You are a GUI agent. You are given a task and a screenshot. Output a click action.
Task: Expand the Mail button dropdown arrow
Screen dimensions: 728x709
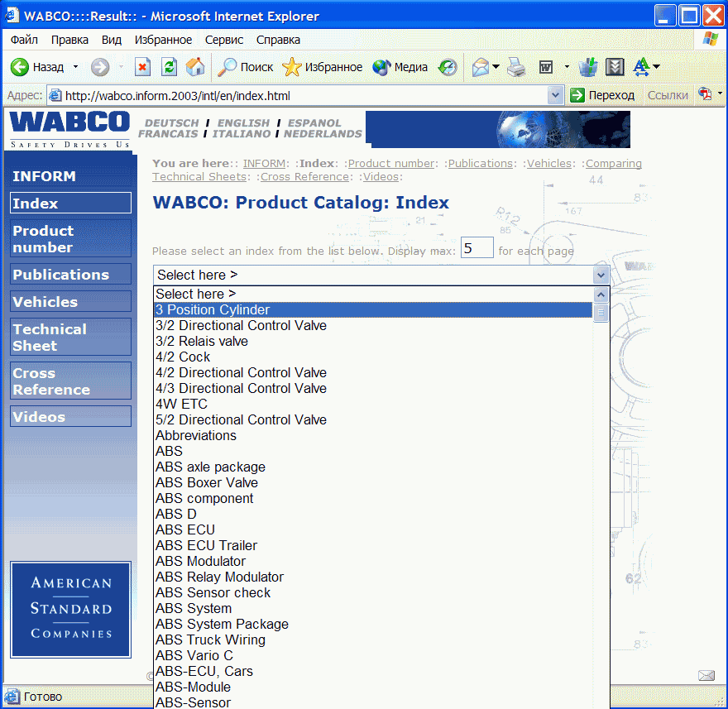tap(496, 67)
